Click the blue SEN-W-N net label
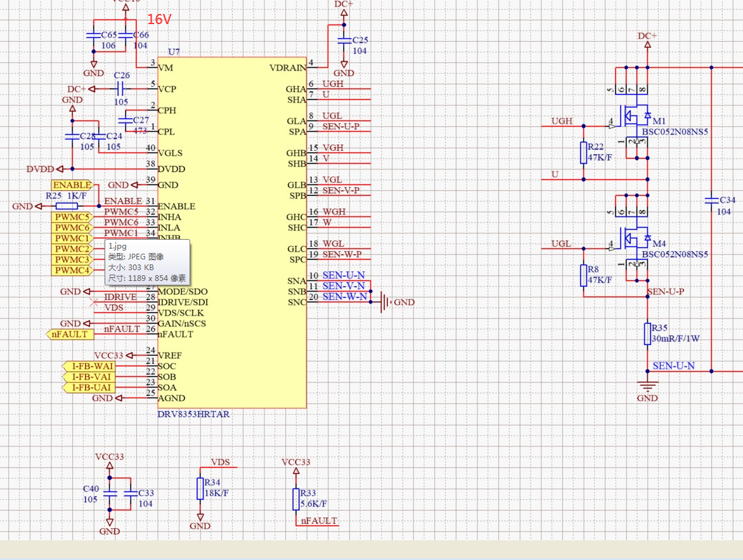The height and width of the screenshot is (560, 743). tap(345, 296)
